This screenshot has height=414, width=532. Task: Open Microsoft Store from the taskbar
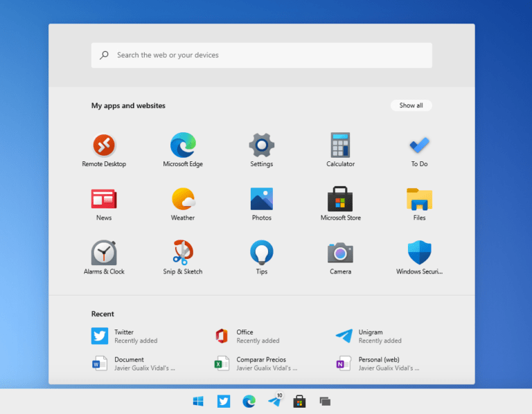point(299,402)
